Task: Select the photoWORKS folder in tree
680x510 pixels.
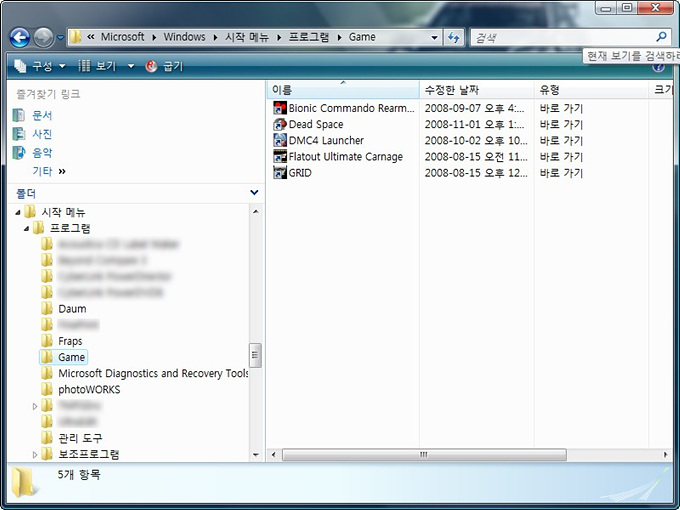Action: [x=89, y=389]
